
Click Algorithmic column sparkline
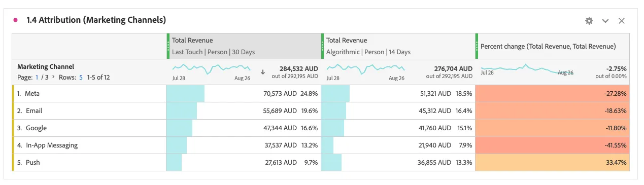click(x=365, y=68)
